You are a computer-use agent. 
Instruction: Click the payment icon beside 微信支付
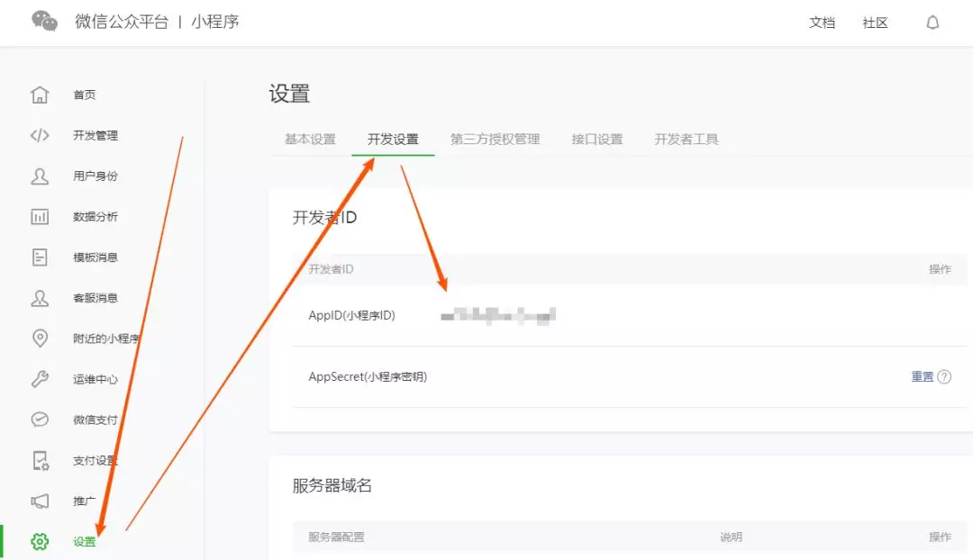(40, 420)
